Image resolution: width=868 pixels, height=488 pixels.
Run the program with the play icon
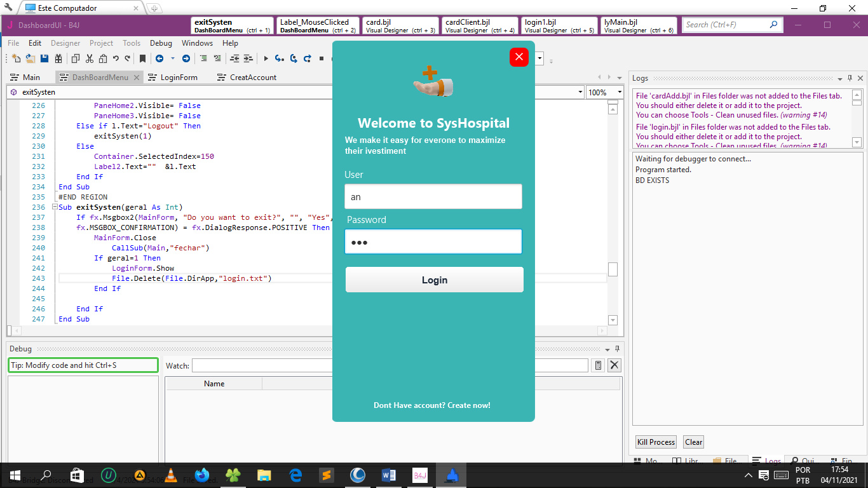266,58
